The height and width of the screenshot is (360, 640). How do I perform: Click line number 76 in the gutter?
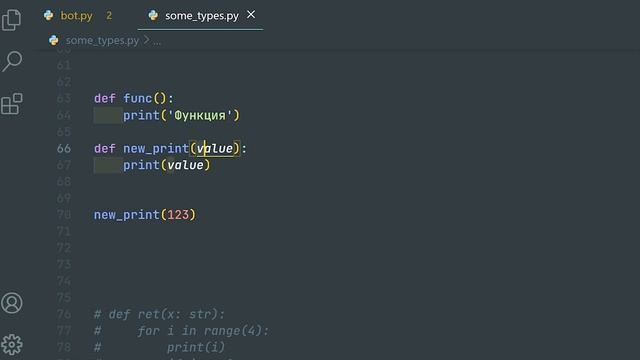(64, 314)
